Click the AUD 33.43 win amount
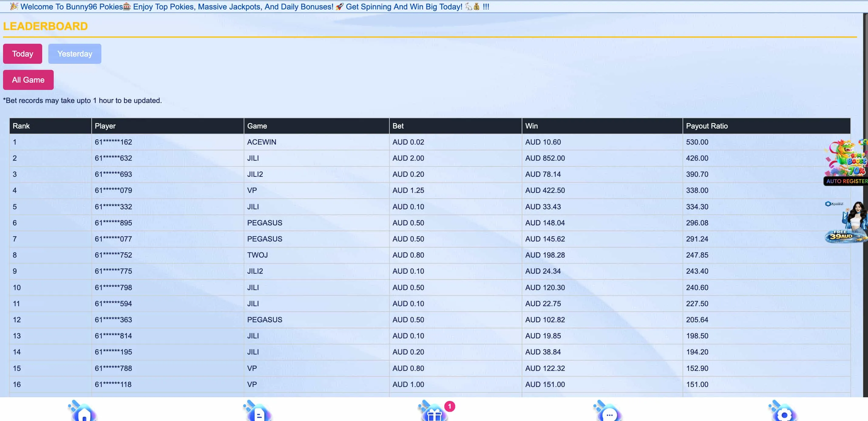868x421 pixels. coord(543,207)
